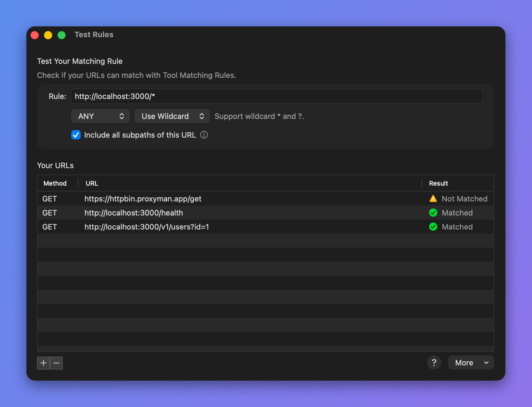This screenshot has height=407, width=532.
Task: Focus the Rule input field
Action: tap(277, 96)
